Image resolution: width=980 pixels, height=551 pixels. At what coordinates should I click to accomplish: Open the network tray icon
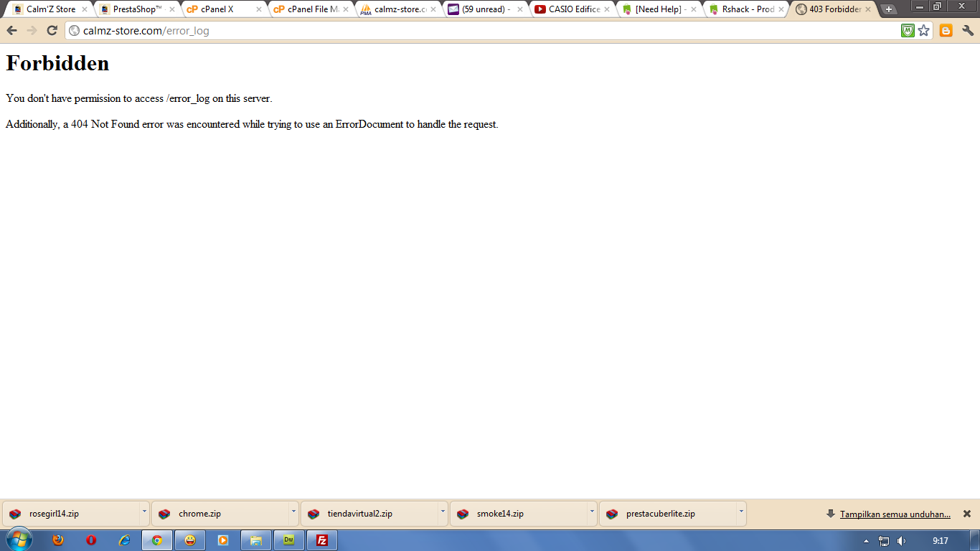tap(884, 541)
